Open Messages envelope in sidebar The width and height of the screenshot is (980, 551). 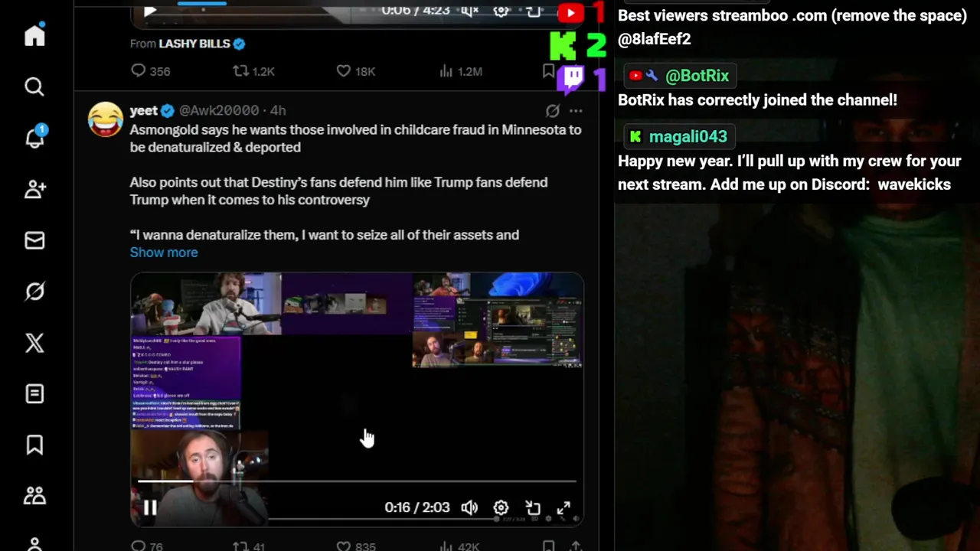click(34, 240)
